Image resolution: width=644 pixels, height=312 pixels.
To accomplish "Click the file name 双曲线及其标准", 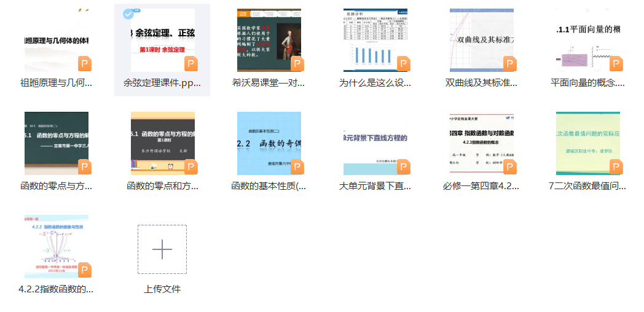I will click(x=481, y=82).
